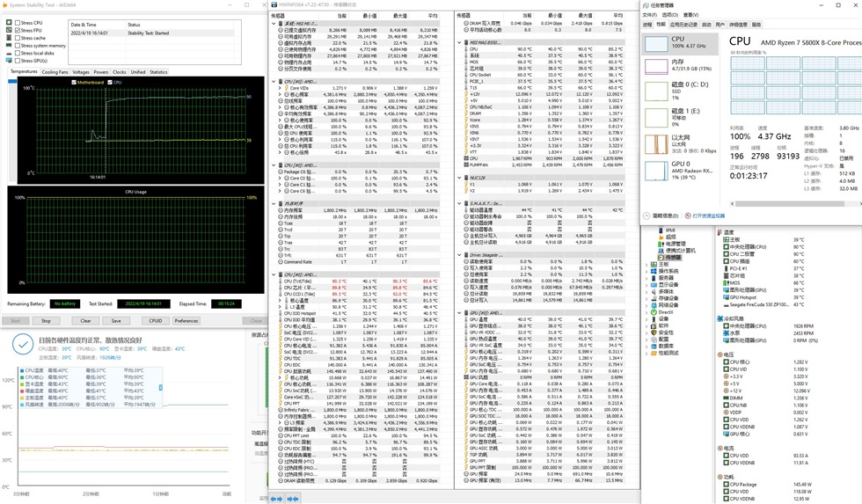The height and width of the screenshot is (504, 862).
Task: Click the Save button in AIDA64
Action: point(116,320)
